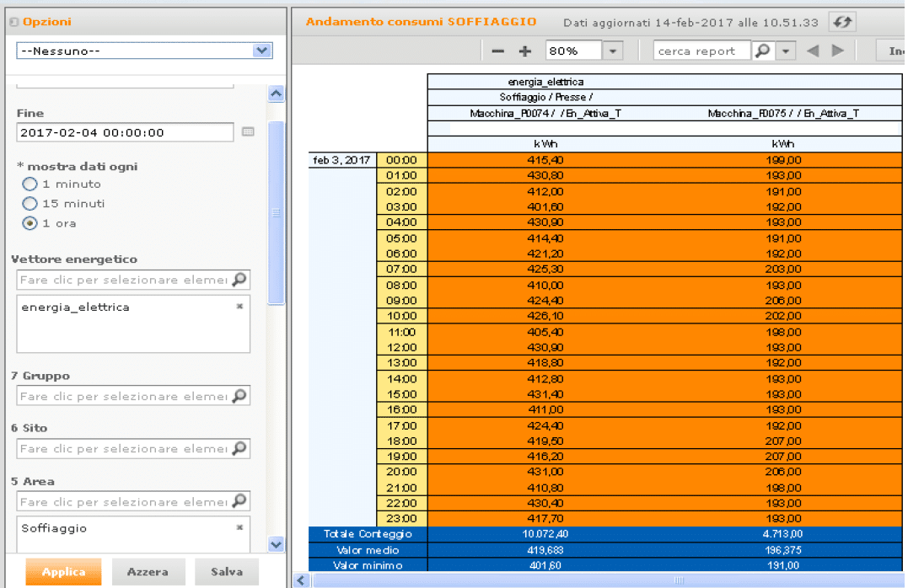Select the 15 minuti interval
The width and height of the screenshot is (908, 588).
point(30,204)
